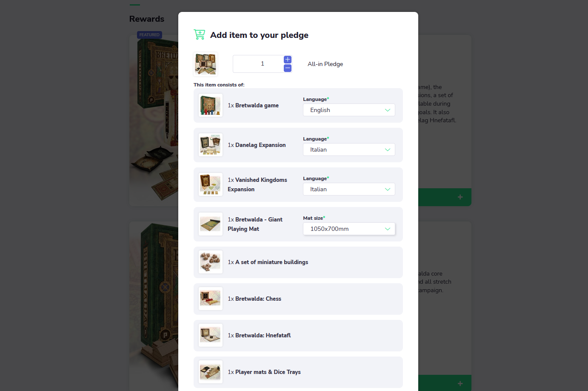Open Danelag Expansion Language dropdown
This screenshot has width=588, height=391.
click(349, 149)
